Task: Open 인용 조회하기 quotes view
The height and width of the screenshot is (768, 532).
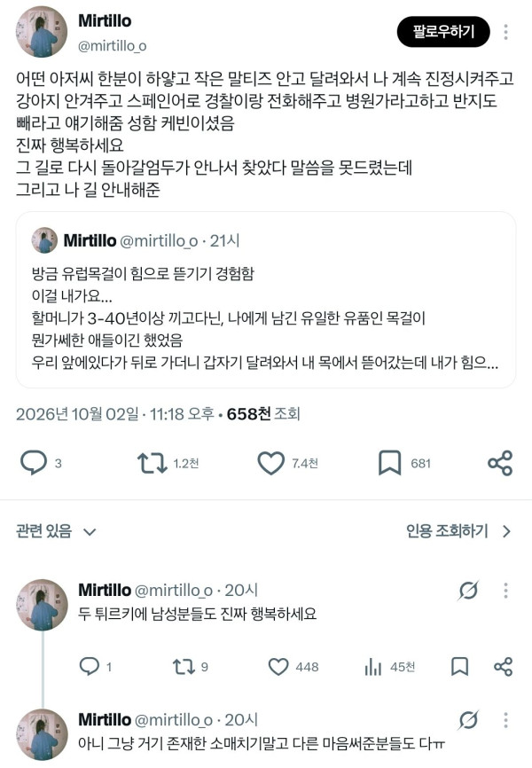Action: pyautogui.click(x=447, y=531)
